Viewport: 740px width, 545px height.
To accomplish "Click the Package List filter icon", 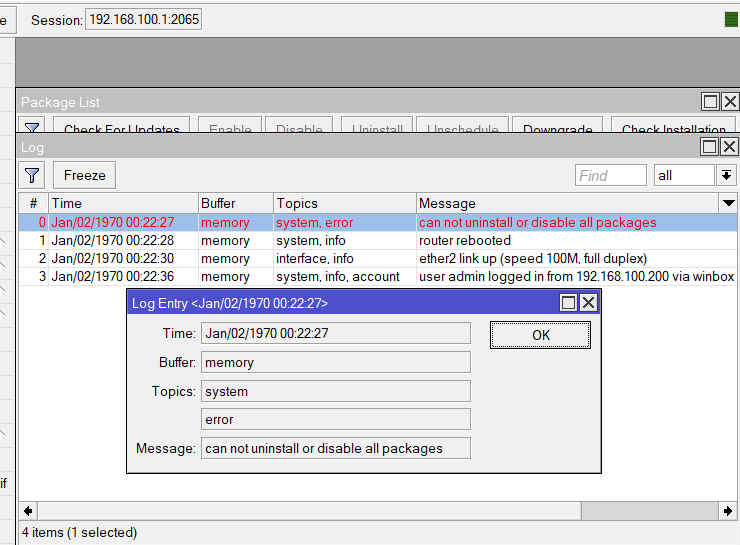I will pyautogui.click(x=32, y=129).
